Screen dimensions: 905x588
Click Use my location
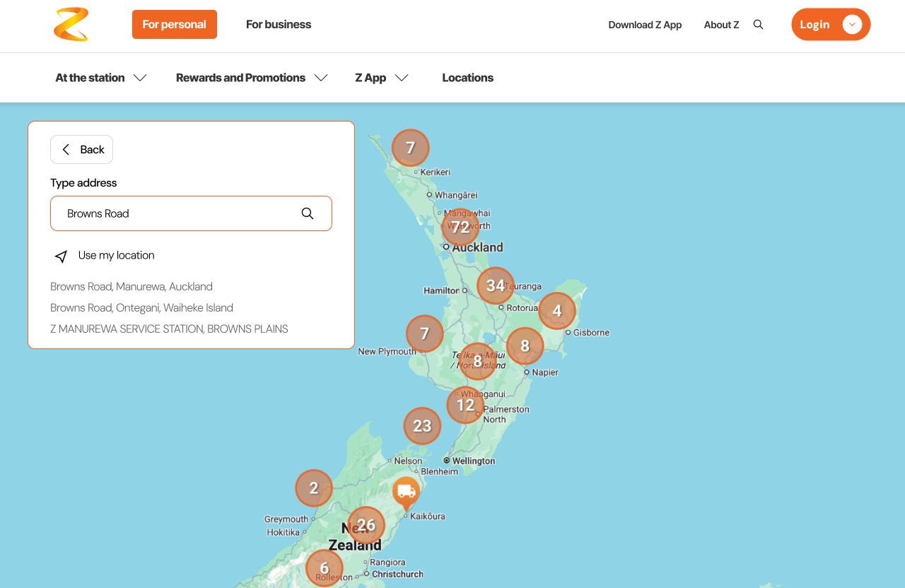[117, 255]
